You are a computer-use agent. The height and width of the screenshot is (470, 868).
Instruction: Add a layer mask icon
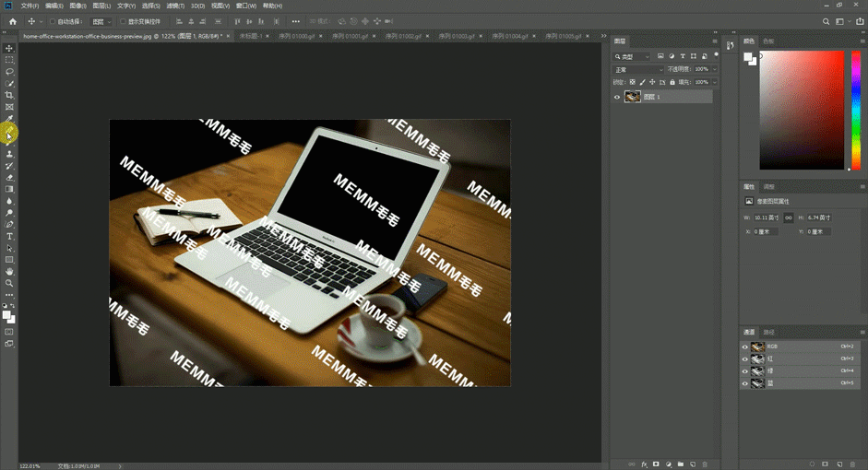tap(656, 464)
